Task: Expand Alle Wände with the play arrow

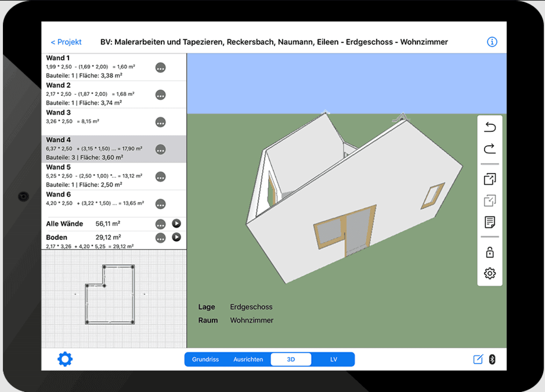Action: (x=176, y=224)
